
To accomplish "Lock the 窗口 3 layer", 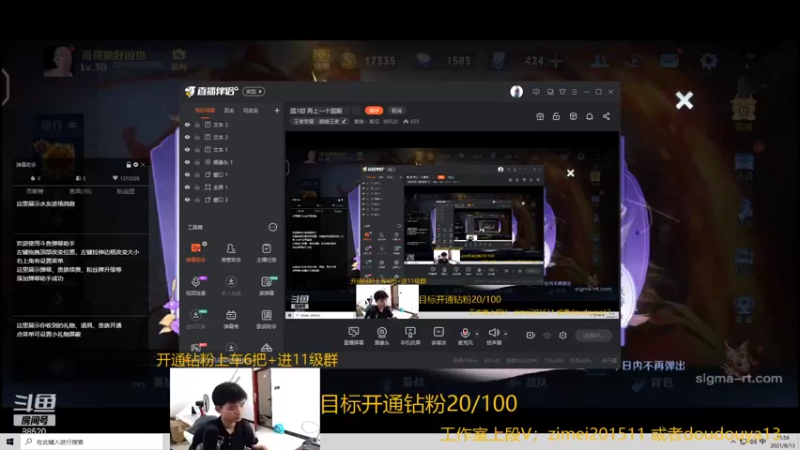I will [197, 200].
